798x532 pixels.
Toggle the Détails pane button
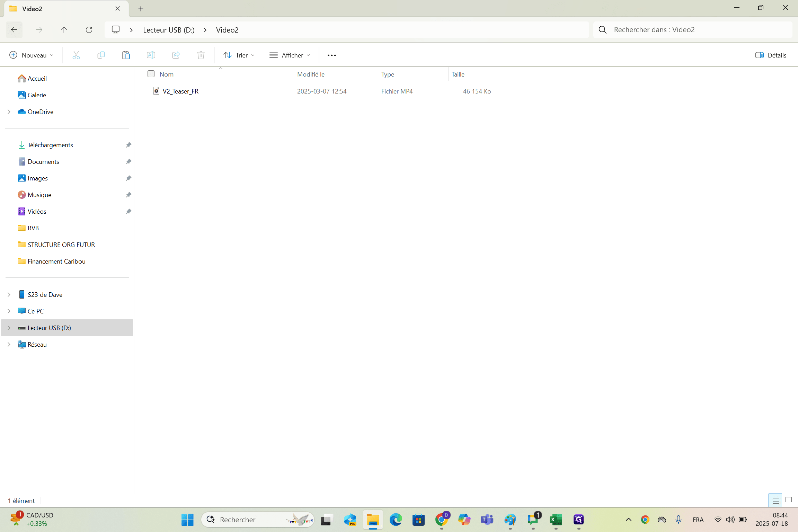[x=771, y=55]
